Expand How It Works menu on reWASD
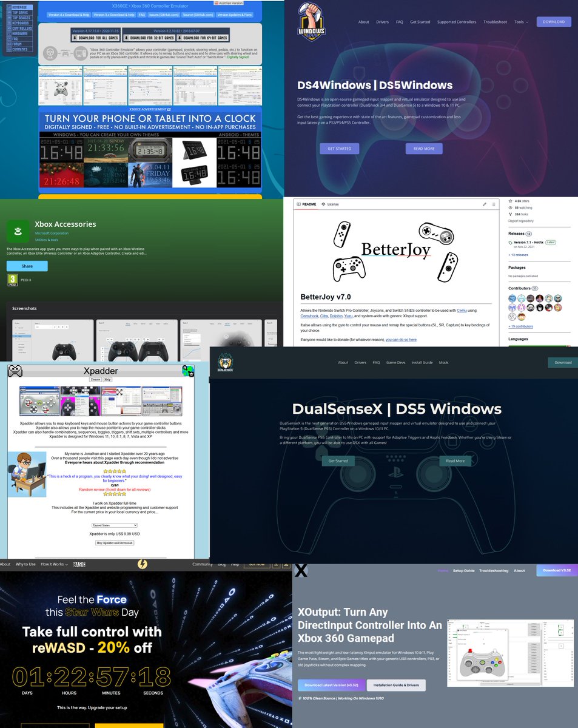 tap(54, 565)
